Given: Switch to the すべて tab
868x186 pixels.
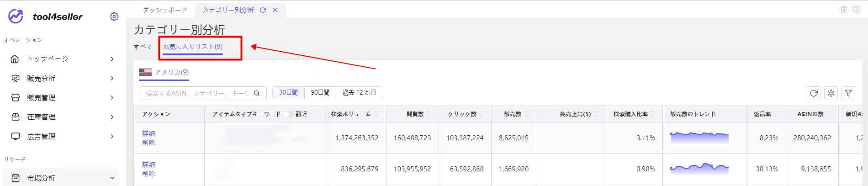Looking at the screenshot, I should coord(143,47).
